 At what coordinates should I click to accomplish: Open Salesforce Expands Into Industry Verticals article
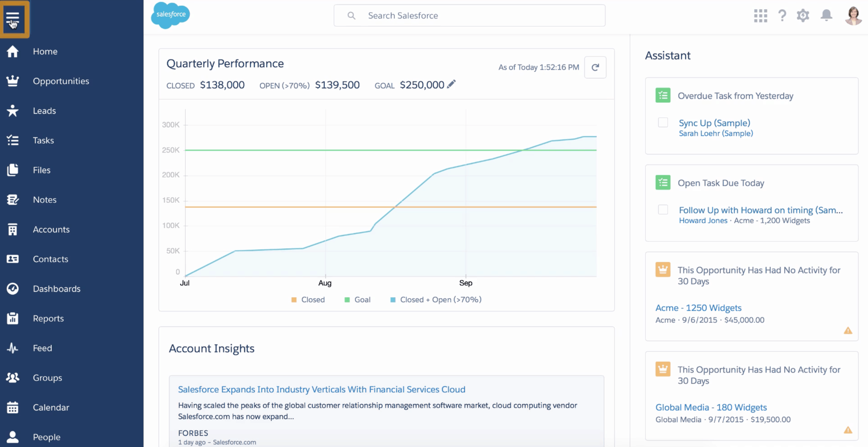tap(321, 390)
